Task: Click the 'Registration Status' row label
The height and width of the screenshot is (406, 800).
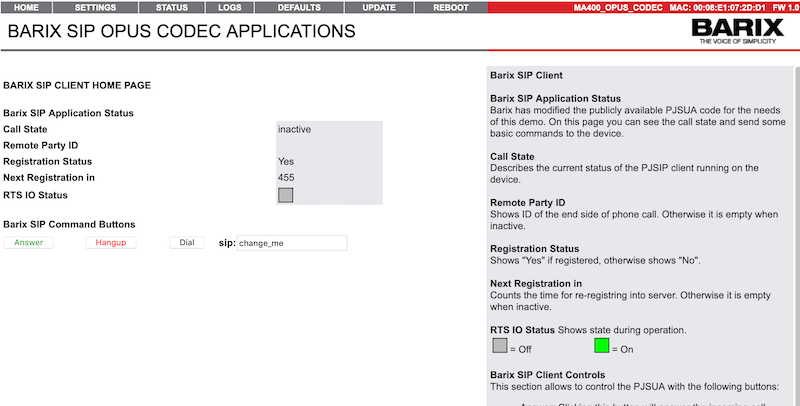Action: 47,162
